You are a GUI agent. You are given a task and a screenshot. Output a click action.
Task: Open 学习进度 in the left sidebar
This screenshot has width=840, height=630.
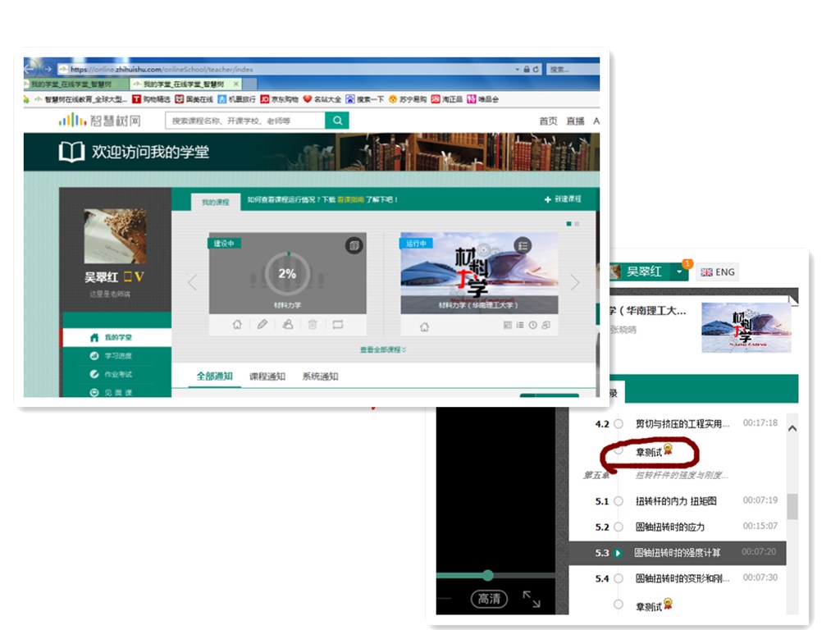pyautogui.click(x=117, y=356)
